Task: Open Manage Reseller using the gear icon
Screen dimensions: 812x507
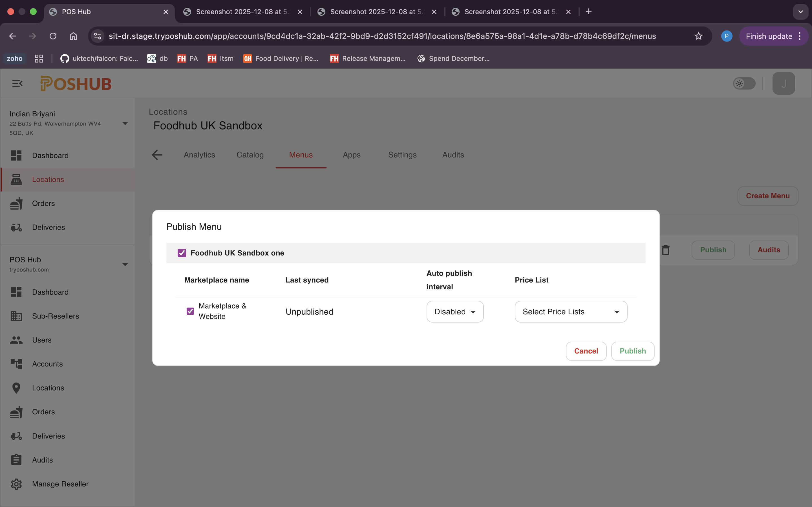Action: point(16,484)
